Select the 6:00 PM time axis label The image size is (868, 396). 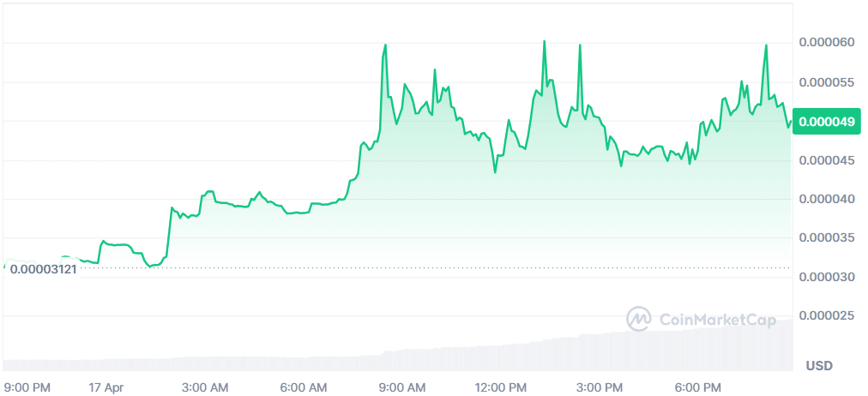(698, 387)
